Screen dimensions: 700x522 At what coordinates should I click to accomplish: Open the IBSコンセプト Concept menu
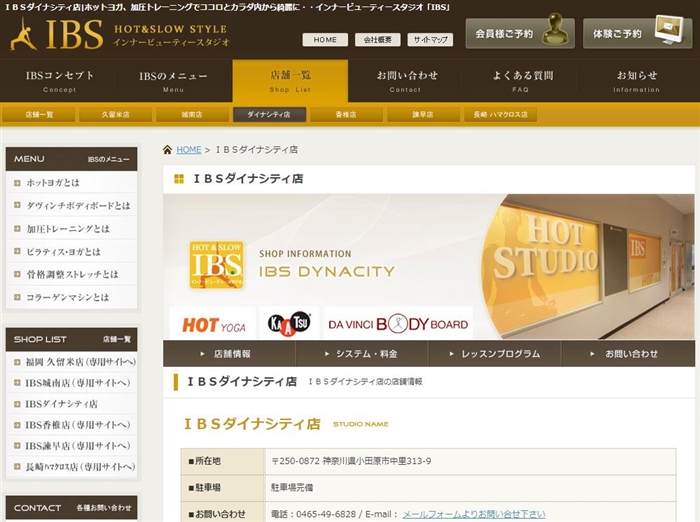click(x=59, y=81)
